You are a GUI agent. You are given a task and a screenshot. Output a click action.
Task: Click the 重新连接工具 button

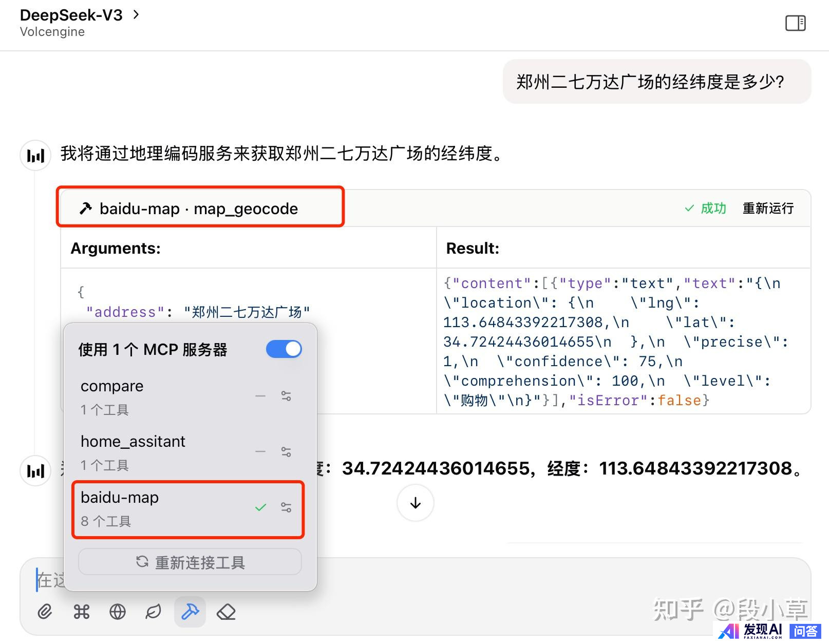tap(190, 562)
